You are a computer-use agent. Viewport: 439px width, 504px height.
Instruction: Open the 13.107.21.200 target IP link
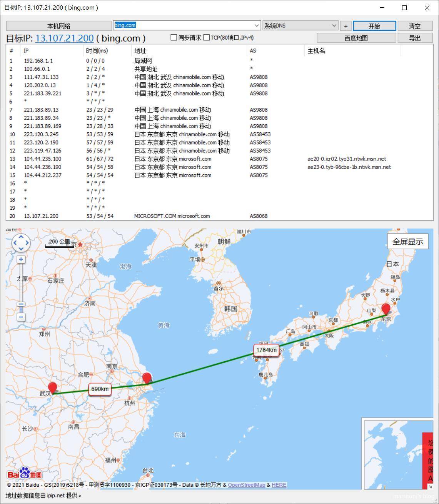tap(64, 38)
